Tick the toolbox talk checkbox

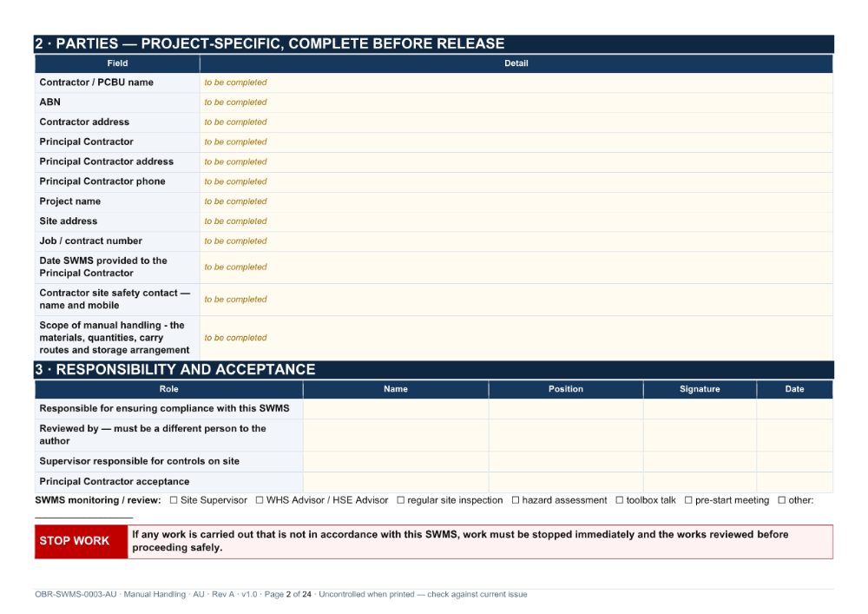click(620, 500)
